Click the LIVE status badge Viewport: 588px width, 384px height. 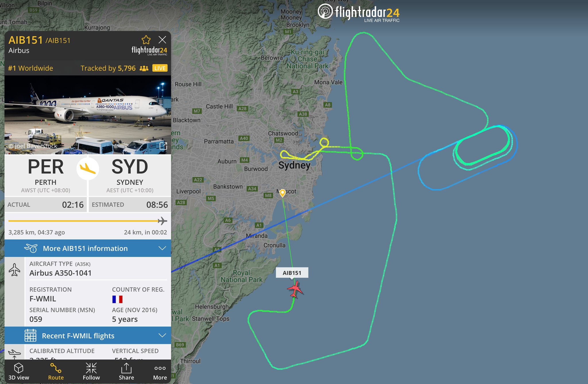click(x=160, y=68)
